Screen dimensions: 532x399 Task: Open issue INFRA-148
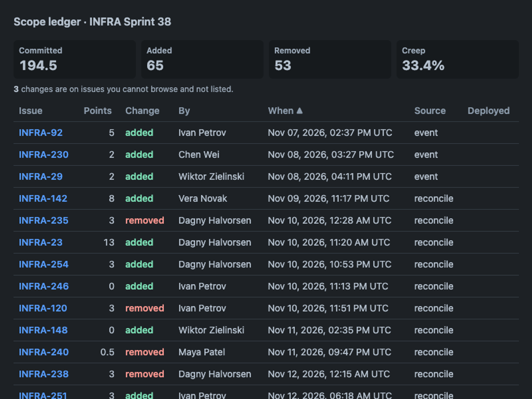[x=43, y=330]
